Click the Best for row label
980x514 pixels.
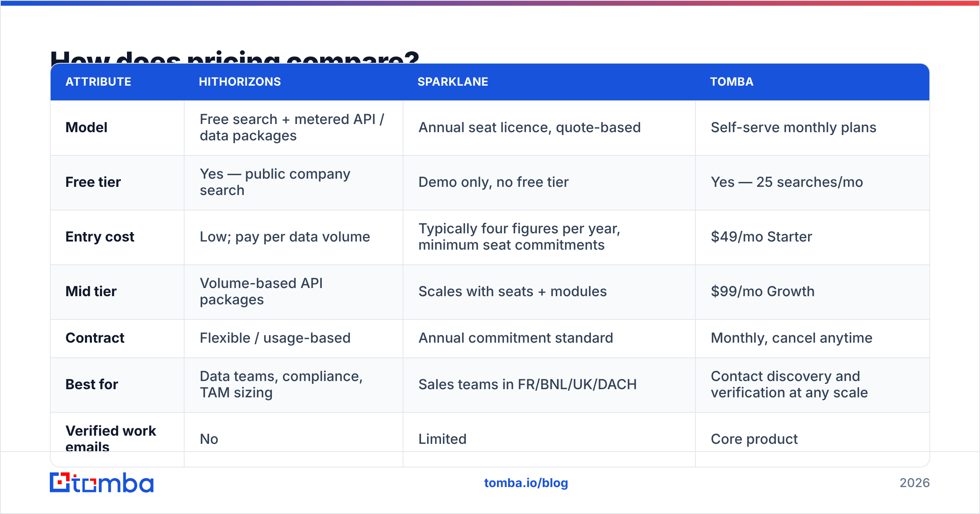(92, 384)
